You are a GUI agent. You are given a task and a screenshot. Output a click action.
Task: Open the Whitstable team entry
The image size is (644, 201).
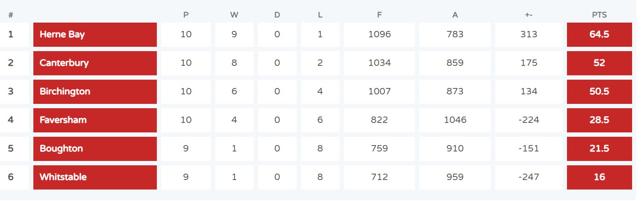click(x=63, y=177)
